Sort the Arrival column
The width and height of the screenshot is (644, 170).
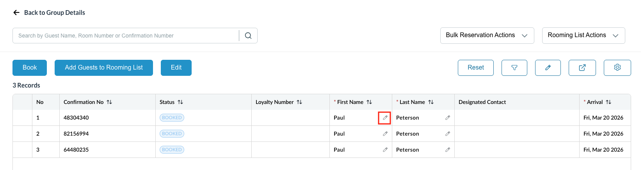point(608,102)
